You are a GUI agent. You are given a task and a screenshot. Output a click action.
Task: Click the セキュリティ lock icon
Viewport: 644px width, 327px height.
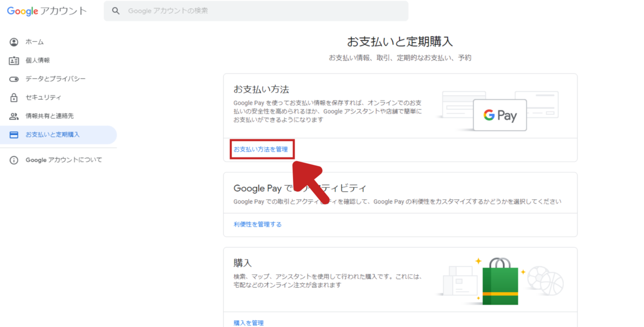click(x=14, y=98)
